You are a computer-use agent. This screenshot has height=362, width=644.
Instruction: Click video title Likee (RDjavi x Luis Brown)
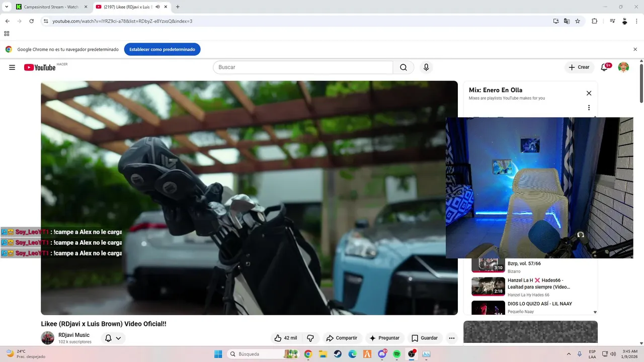104,324
